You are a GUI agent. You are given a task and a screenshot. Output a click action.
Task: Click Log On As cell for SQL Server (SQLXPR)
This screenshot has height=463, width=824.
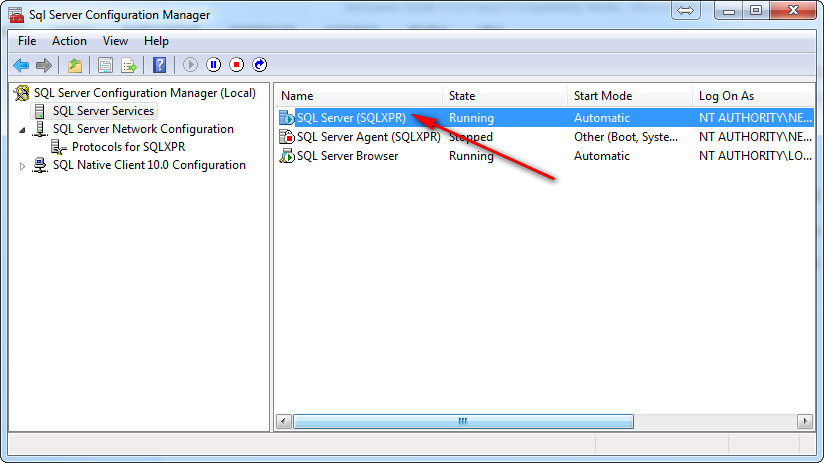(x=755, y=118)
